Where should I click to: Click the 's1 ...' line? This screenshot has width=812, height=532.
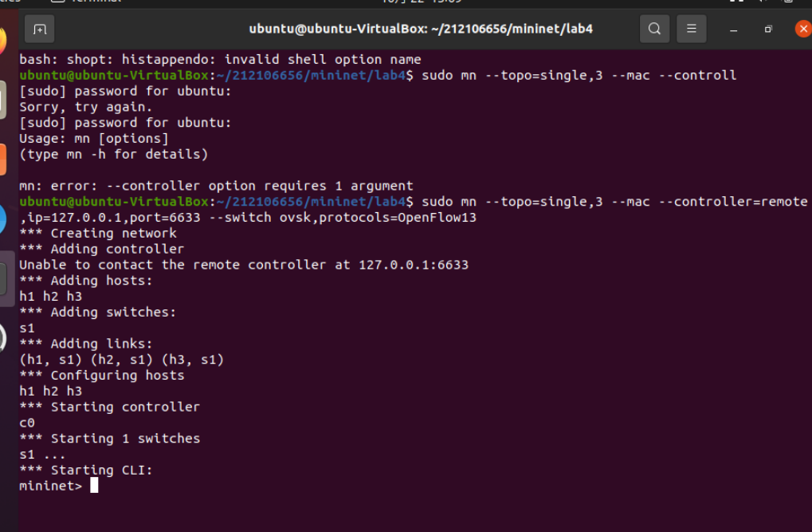[x=42, y=455]
